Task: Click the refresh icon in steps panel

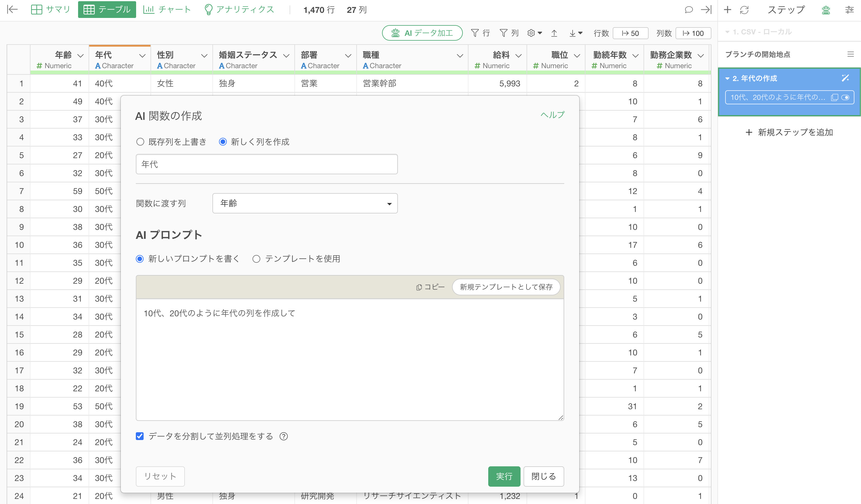Action: point(744,10)
